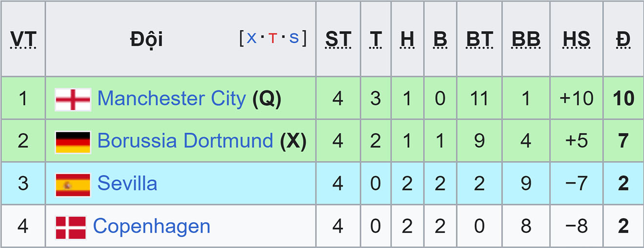Click the B losses column header
This screenshot has height=248, width=644.
pos(440,39)
